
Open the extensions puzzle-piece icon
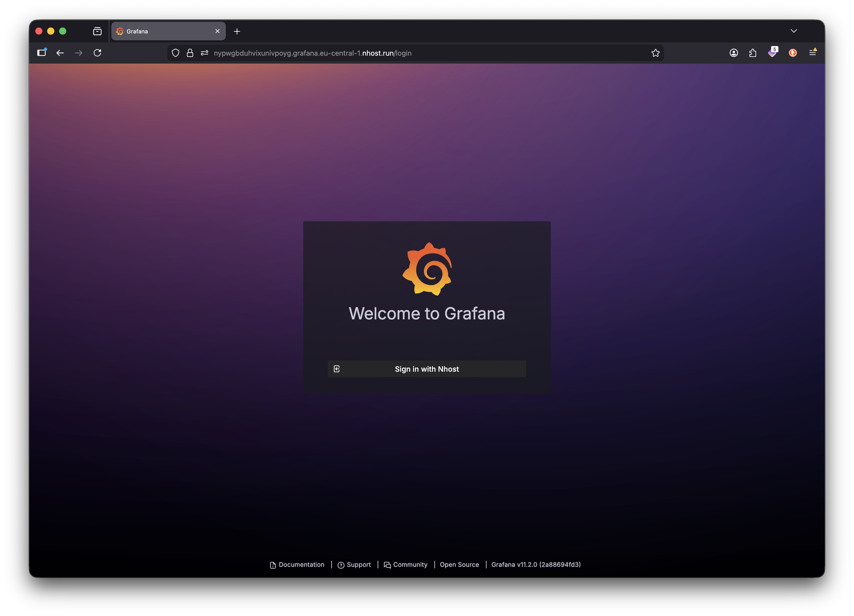753,53
